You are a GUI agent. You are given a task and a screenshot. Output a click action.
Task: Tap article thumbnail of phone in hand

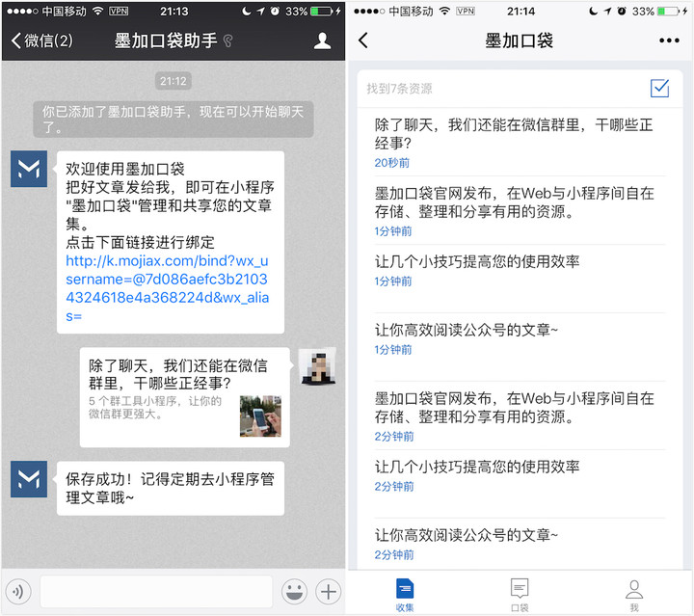point(260,416)
